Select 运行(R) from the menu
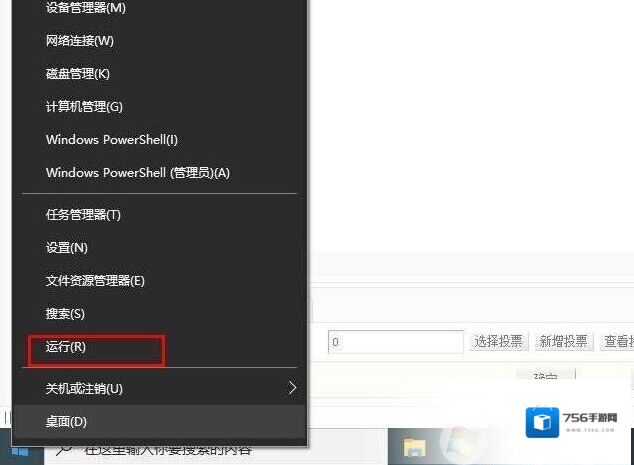This screenshot has width=634, height=465. (x=159, y=347)
